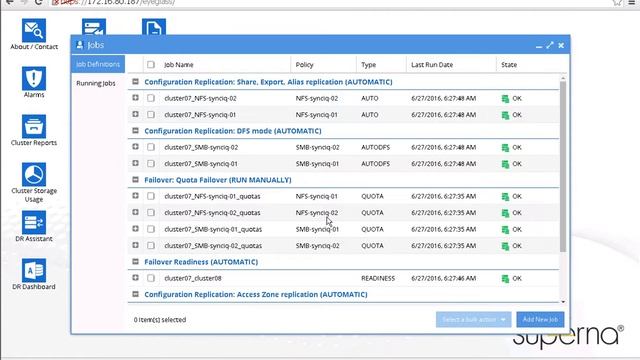
Task: Click the OK status icon for cluster07_SMB-synciq-01
Action: 505,164
